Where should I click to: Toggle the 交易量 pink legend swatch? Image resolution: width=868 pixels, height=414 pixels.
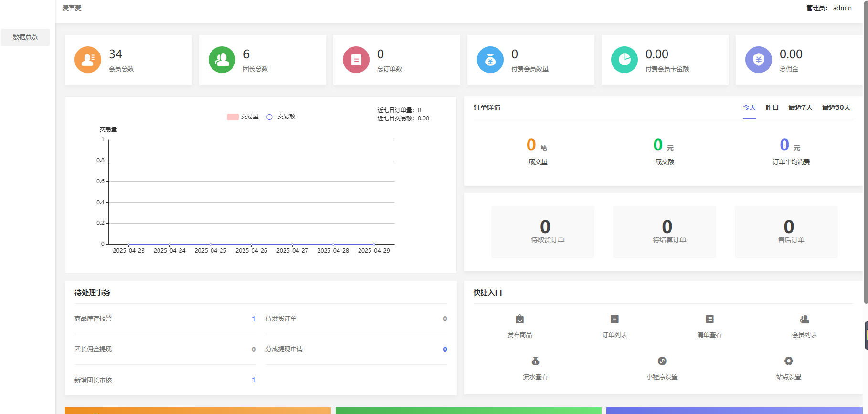click(233, 117)
